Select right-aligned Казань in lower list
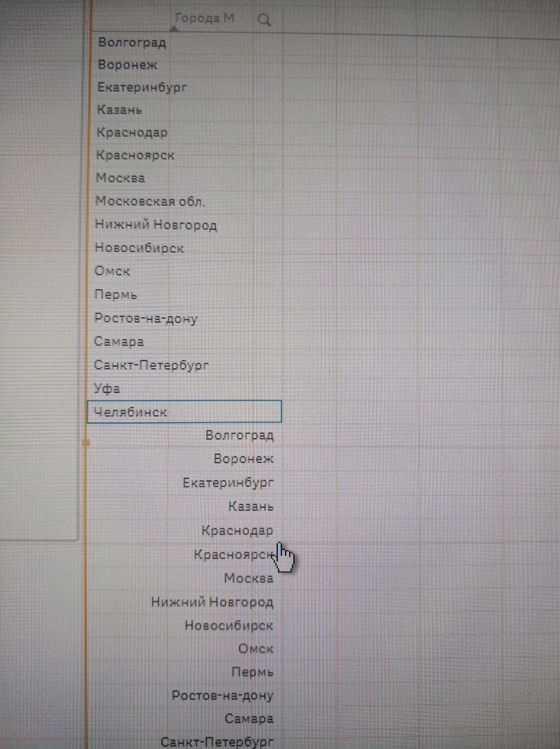The image size is (560, 749). (250, 507)
